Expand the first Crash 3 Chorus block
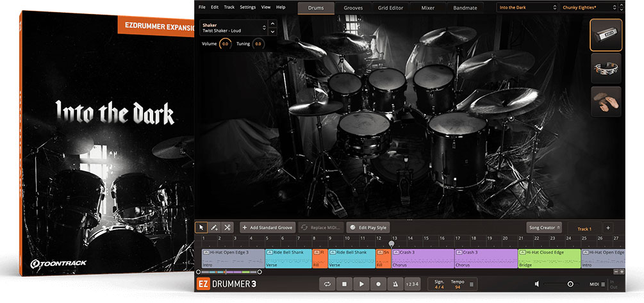This screenshot has height=303, width=644. (396, 252)
